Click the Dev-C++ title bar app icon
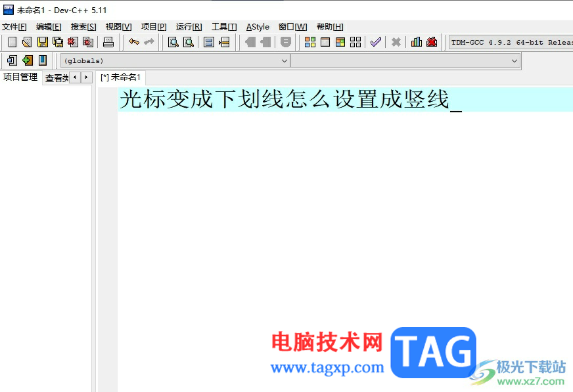The height and width of the screenshot is (392, 573). [8, 10]
